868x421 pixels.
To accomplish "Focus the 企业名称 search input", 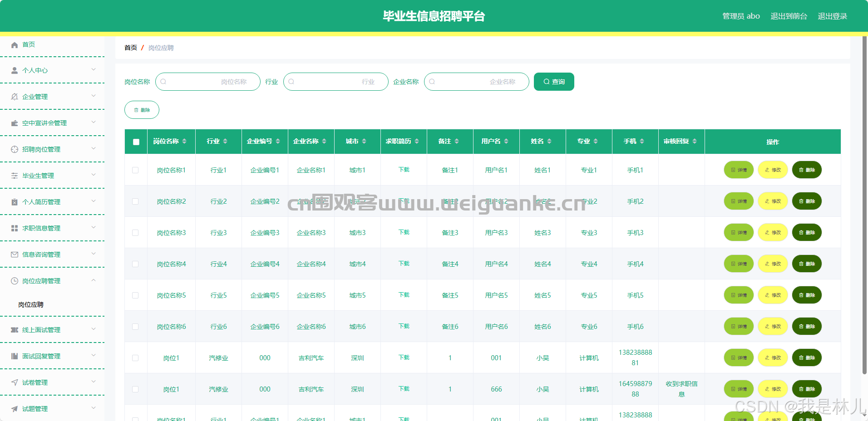I will 477,82.
